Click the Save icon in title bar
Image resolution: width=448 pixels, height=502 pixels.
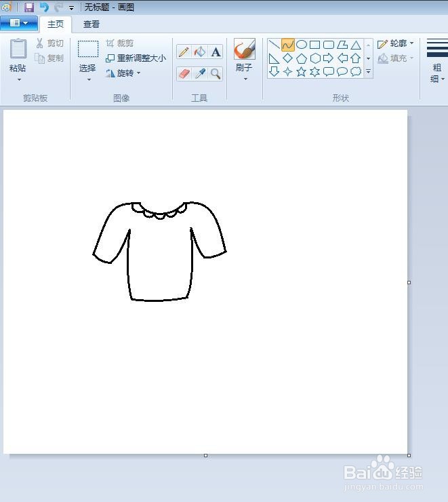click(x=28, y=7)
